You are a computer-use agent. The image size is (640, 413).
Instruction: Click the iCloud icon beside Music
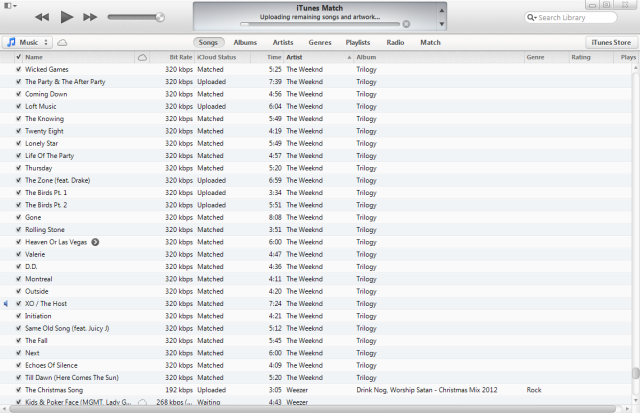click(x=62, y=42)
